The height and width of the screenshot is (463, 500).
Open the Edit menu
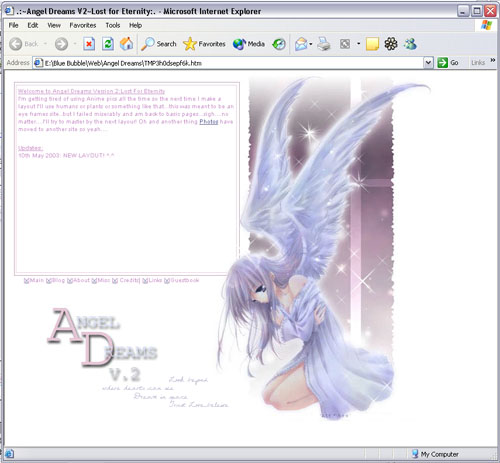click(33, 25)
